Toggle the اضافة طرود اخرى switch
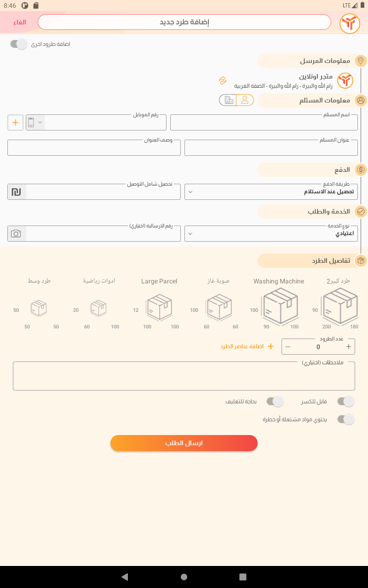Screen dimensions: 368x588 (x=19, y=44)
